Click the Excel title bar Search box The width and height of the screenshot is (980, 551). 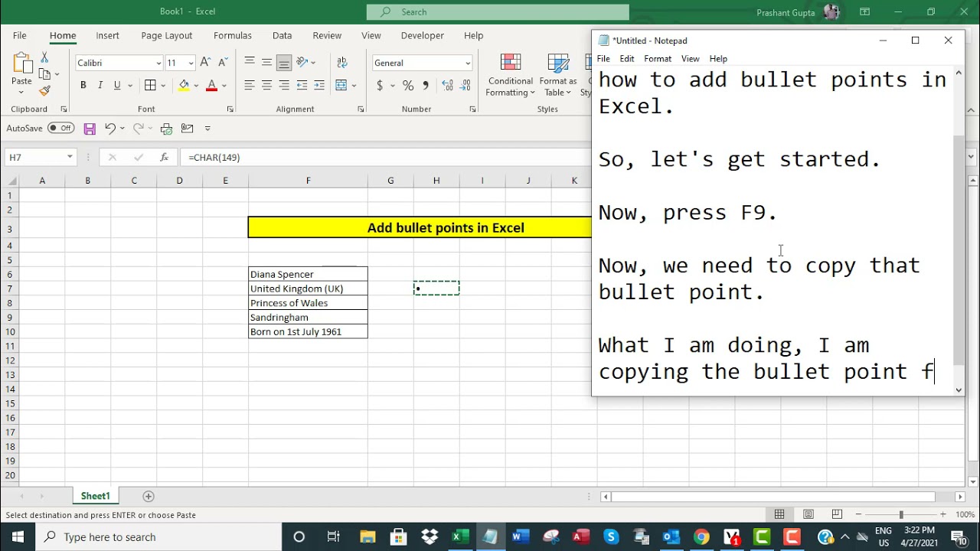click(498, 12)
